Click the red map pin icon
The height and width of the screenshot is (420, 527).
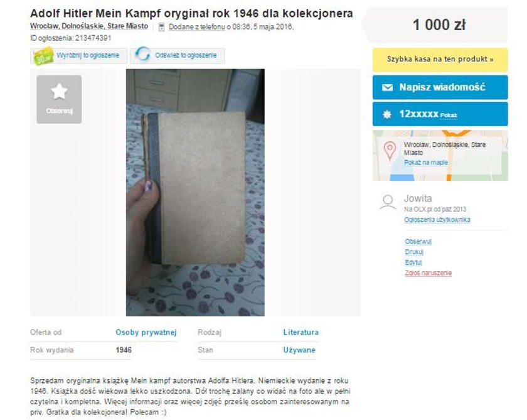390,151
